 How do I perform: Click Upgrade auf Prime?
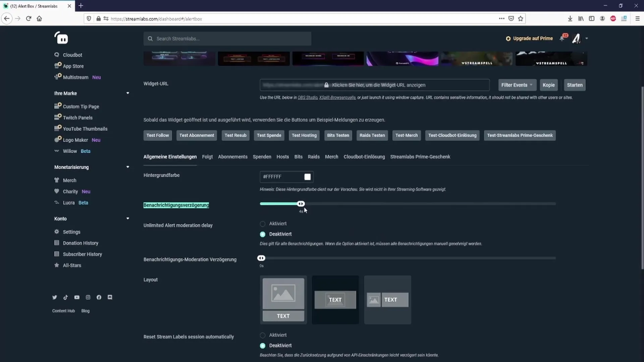(529, 39)
